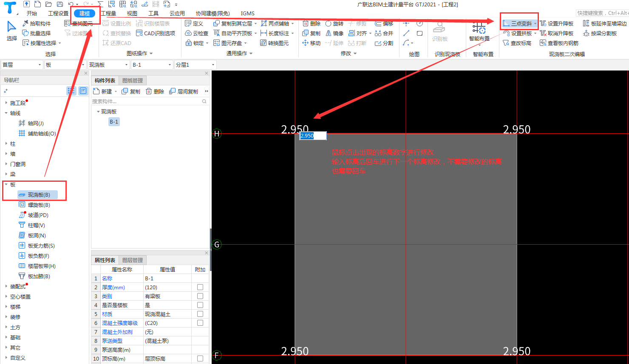Click the save icon in quick access toolbar
Screen dimensions: 629x364
coord(59,4)
